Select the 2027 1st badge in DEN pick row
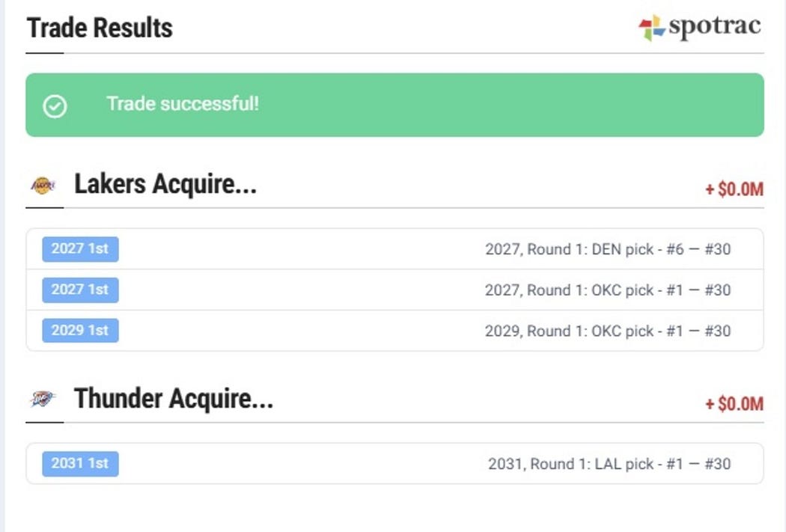The image size is (786, 532). (x=80, y=249)
